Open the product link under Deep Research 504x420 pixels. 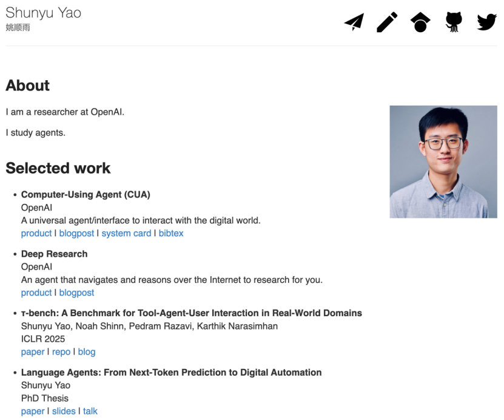[x=36, y=293]
